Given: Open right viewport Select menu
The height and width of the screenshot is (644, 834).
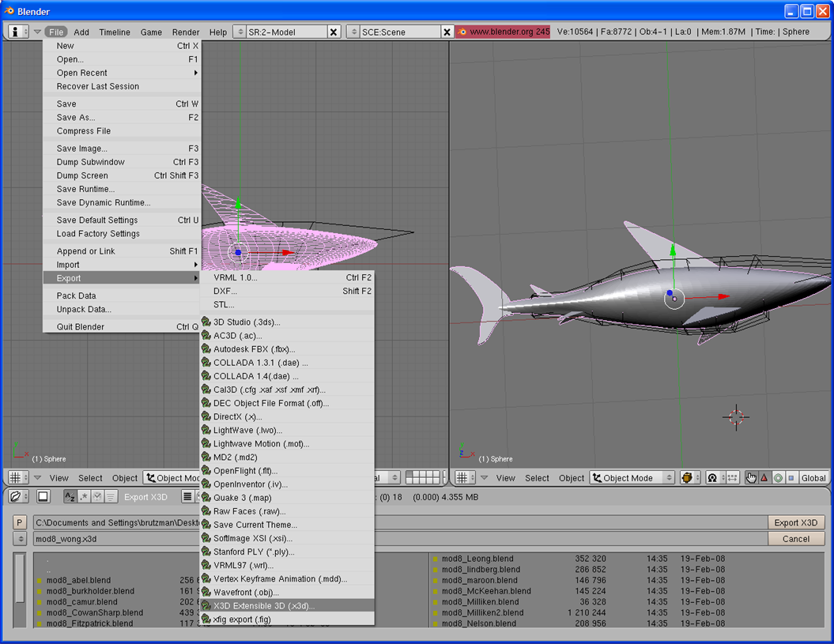Looking at the screenshot, I should tap(537, 478).
